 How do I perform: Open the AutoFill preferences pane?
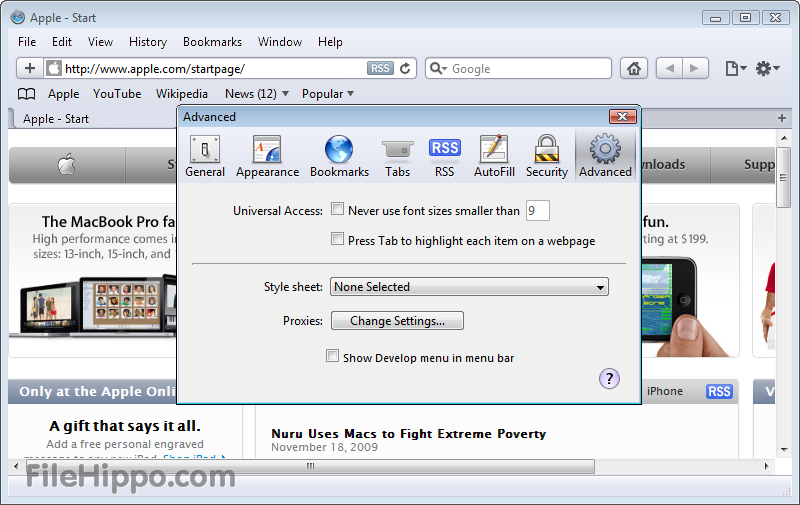point(494,156)
